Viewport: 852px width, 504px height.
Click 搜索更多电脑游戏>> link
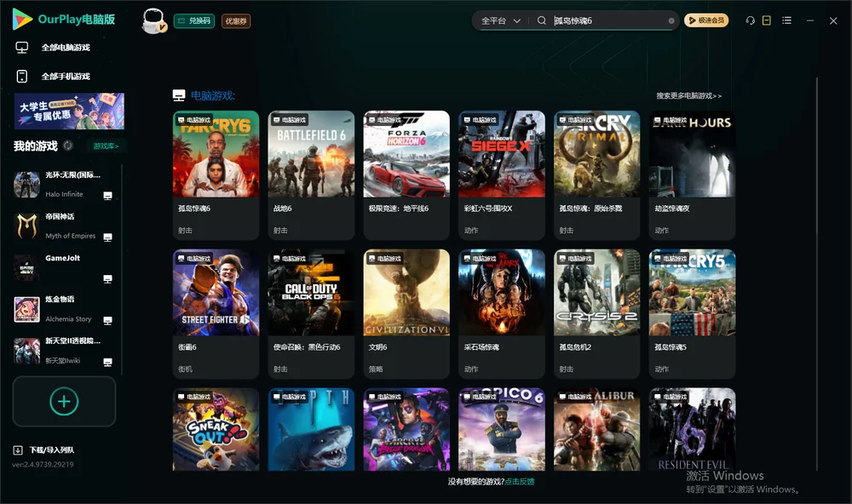(x=688, y=96)
